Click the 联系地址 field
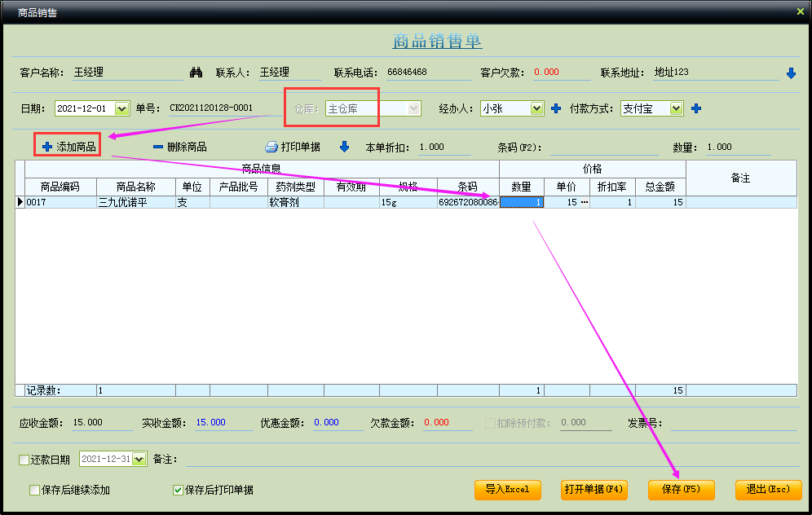The height and width of the screenshot is (515, 812). point(716,73)
